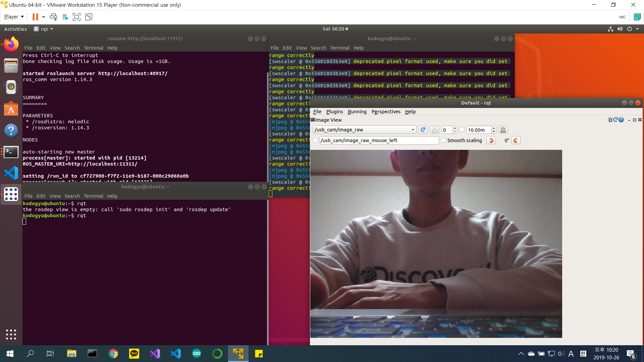Open rqt plugin help icon
Screen dimensions: 644x362
(621, 120)
